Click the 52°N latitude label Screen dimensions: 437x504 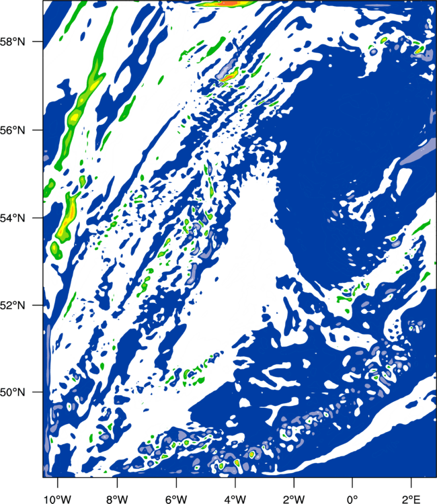(13, 305)
